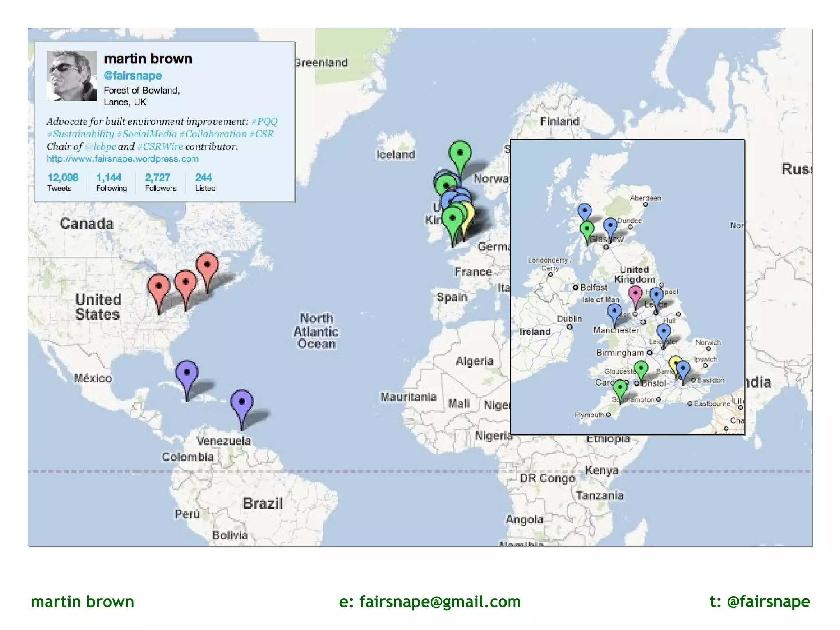Image resolution: width=840 pixels, height=630 pixels.
Task: Open the @fairsnape Twitter handle link
Action: click(x=132, y=75)
